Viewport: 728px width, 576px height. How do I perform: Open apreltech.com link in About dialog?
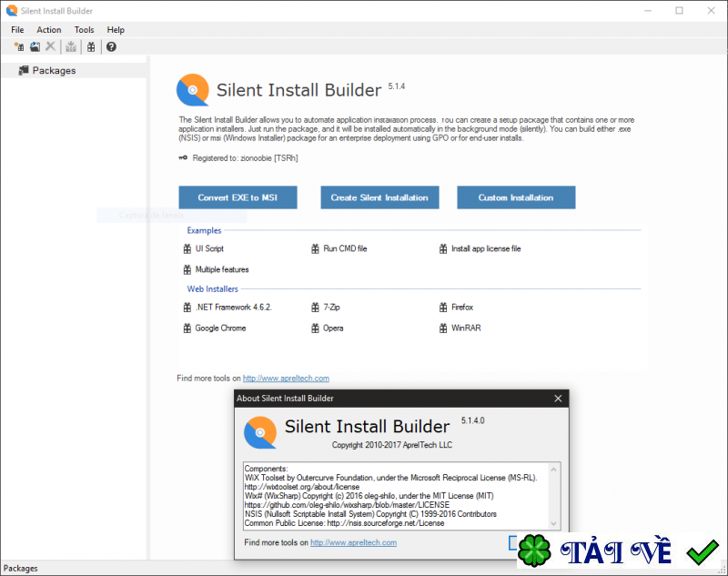click(x=353, y=542)
